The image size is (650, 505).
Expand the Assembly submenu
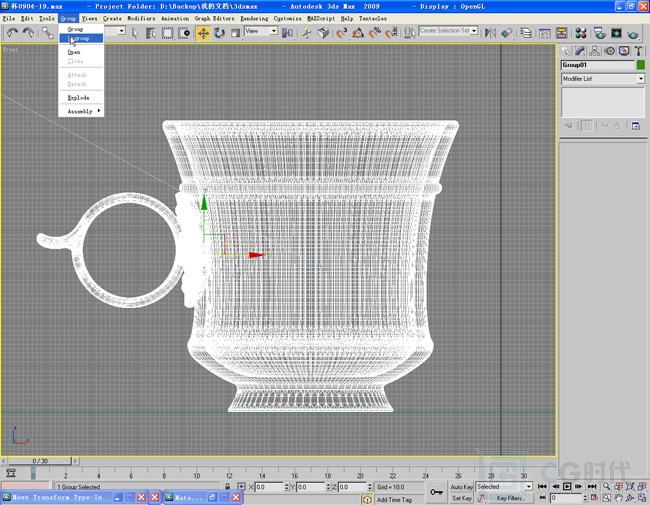[x=81, y=111]
